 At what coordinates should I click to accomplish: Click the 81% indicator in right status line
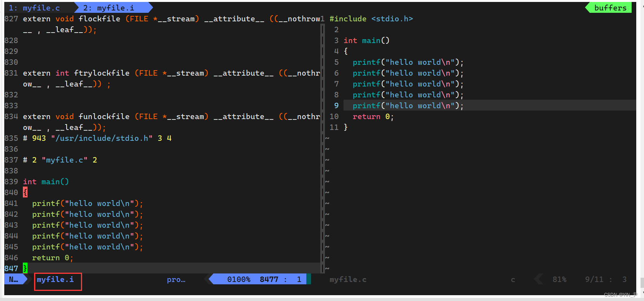559,279
